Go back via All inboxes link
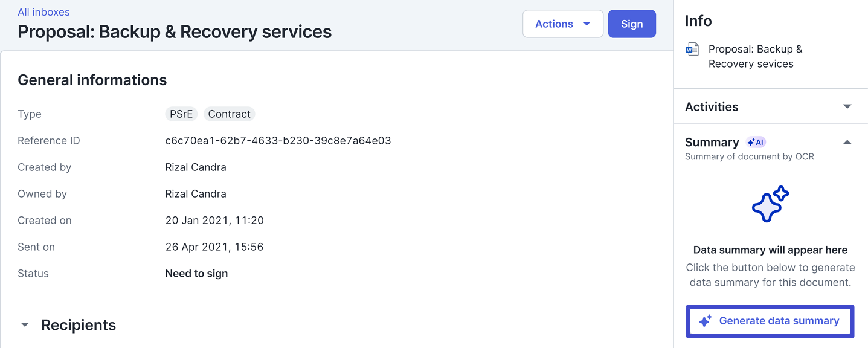The image size is (868, 348). pyautogui.click(x=43, y=12)
